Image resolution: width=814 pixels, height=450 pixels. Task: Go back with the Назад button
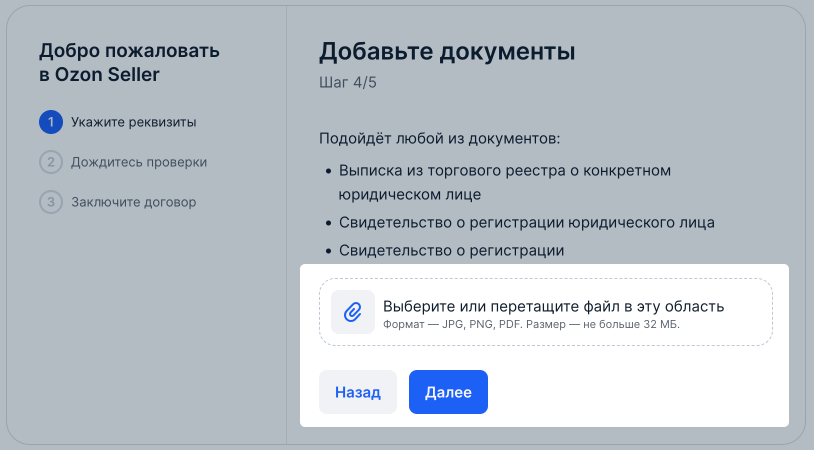click(358, 392)
